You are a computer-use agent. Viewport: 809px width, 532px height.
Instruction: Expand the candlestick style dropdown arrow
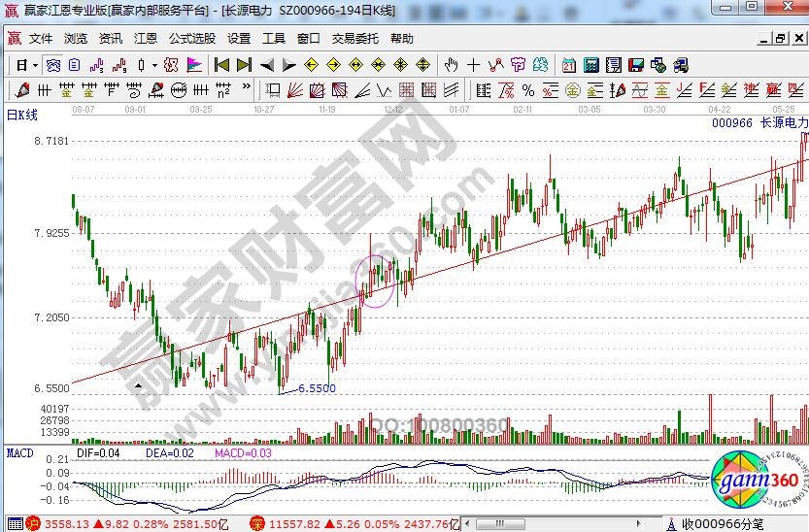pyautogui.click(x=155, y=65)
